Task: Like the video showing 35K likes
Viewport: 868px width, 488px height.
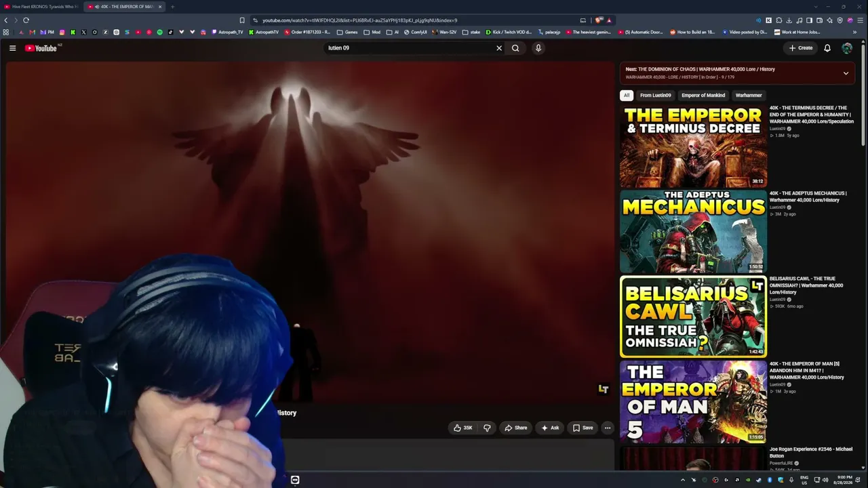Action: (x=463, y=428)
